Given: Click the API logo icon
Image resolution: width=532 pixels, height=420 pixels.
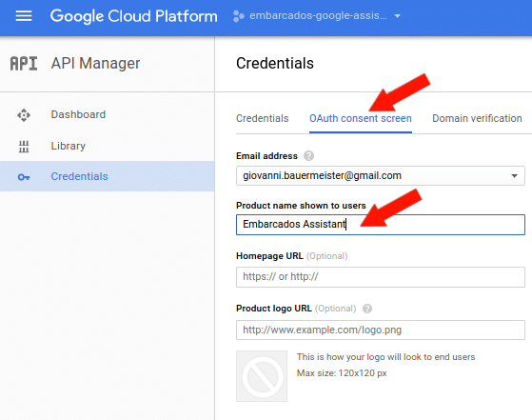Looking at the screenshot, I should pyautogui.click(x=24, y=64).
